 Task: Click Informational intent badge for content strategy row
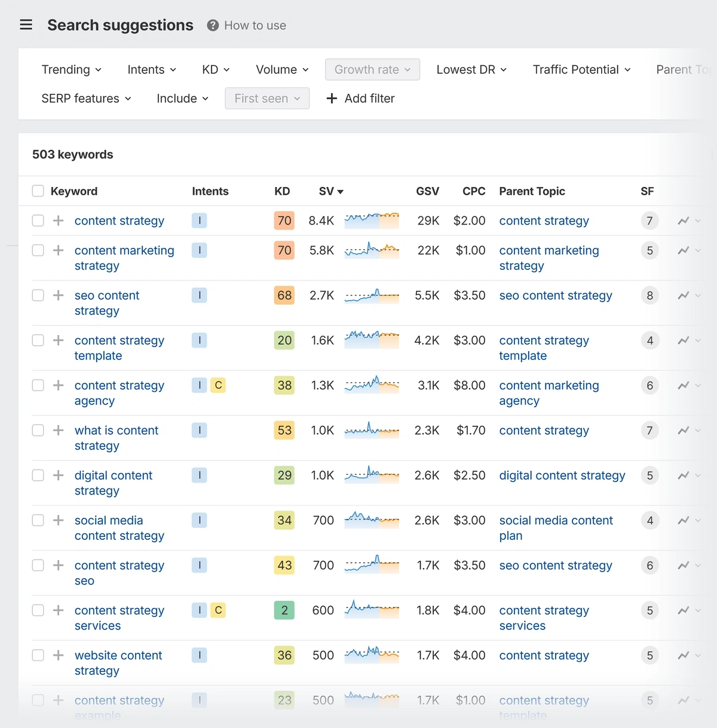[200, 220]
